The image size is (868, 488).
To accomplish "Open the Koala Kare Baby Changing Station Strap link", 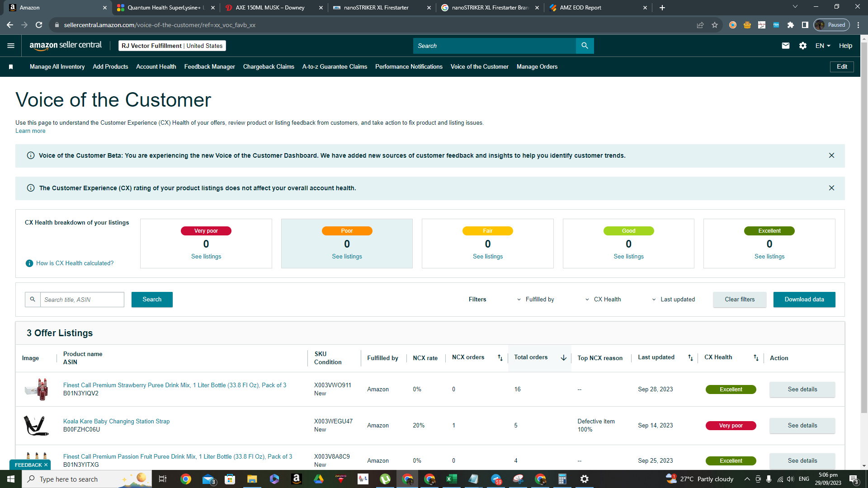I will (116, 422).
